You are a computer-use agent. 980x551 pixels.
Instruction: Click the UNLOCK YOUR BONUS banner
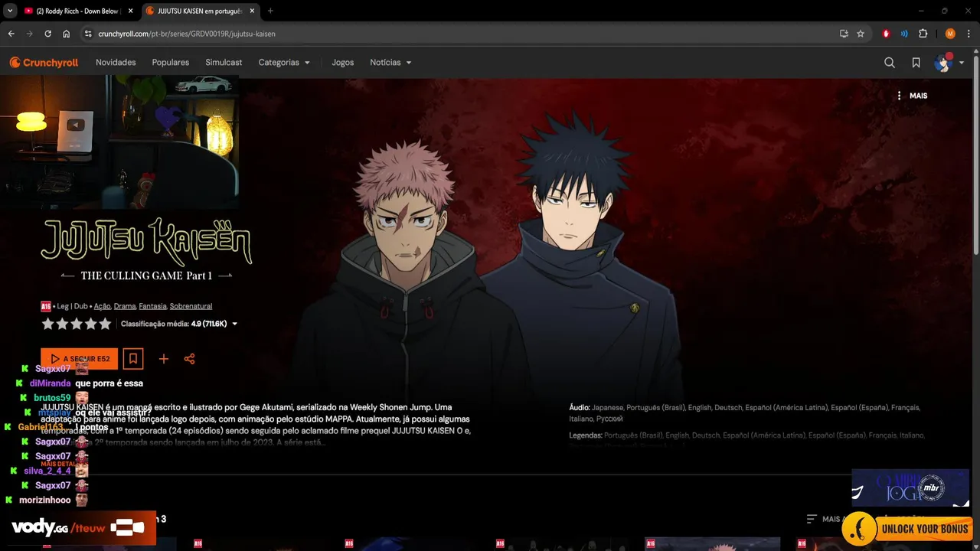click(x=907, y=528)
